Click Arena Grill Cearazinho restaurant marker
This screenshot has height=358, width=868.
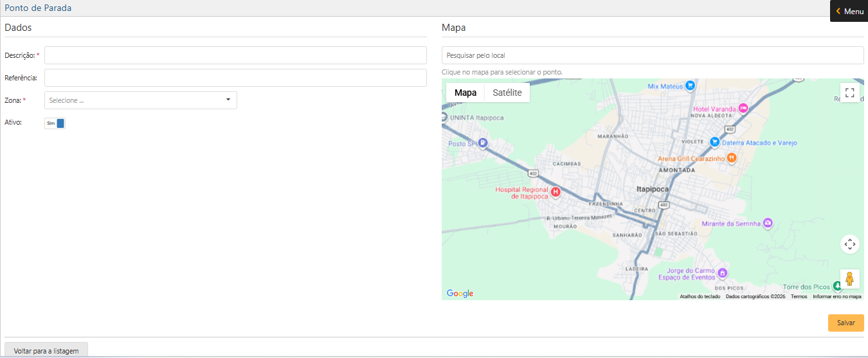pyautogui.click(x=731, y=158)
